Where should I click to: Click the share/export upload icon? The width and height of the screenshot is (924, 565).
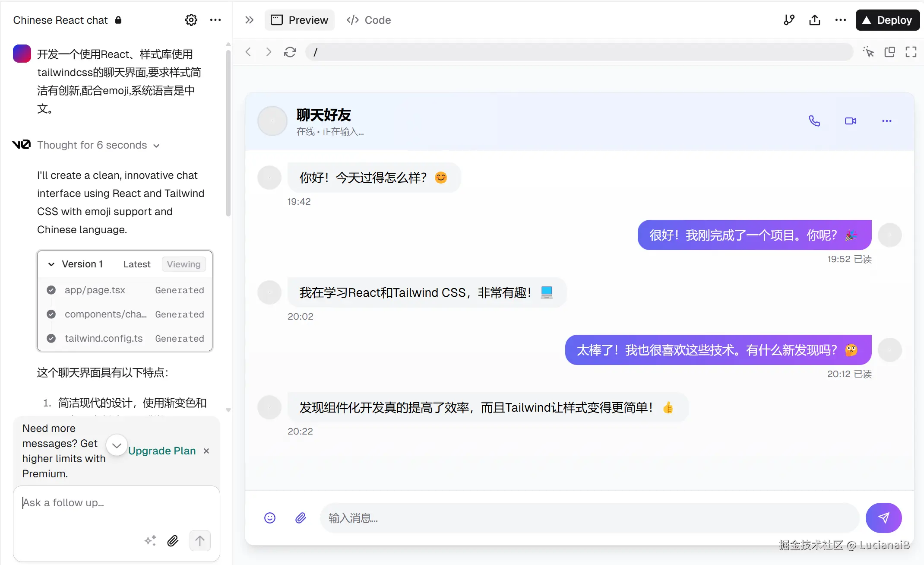814,20
